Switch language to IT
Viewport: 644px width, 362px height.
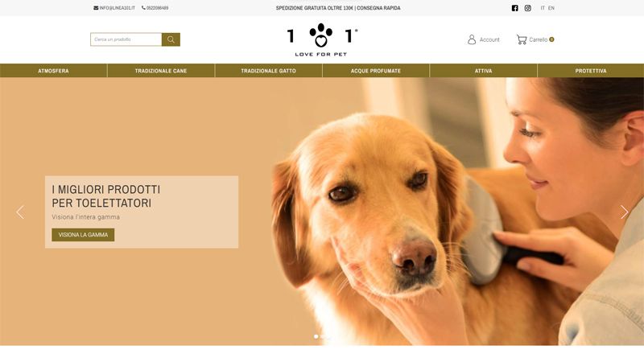pyautogui.click(x=543, y=8)
